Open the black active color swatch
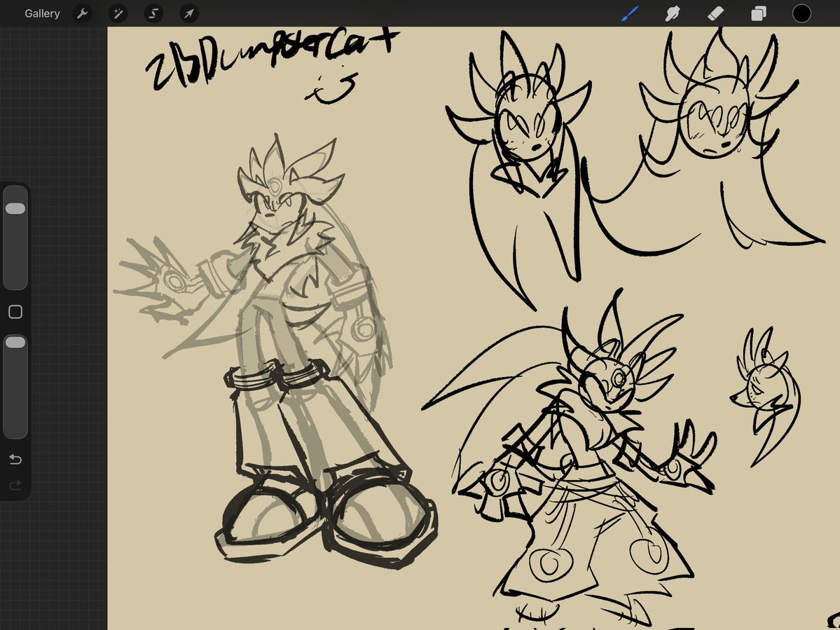 [801, 13]
